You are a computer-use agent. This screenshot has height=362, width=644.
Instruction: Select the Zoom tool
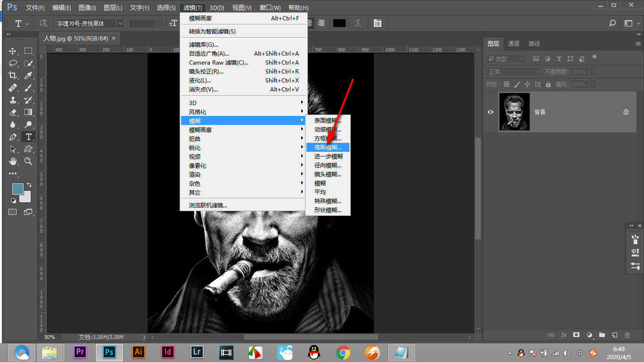point(28,161)
